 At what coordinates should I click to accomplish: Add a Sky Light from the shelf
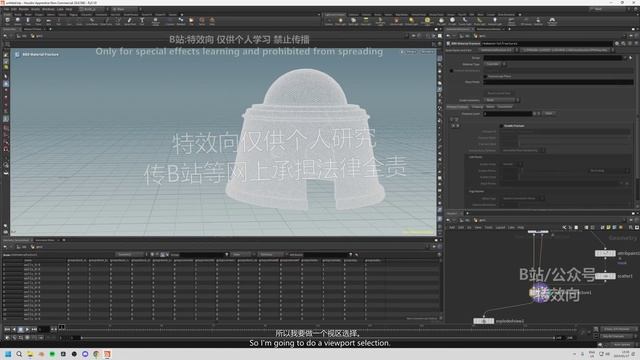[x=441, y=21]
